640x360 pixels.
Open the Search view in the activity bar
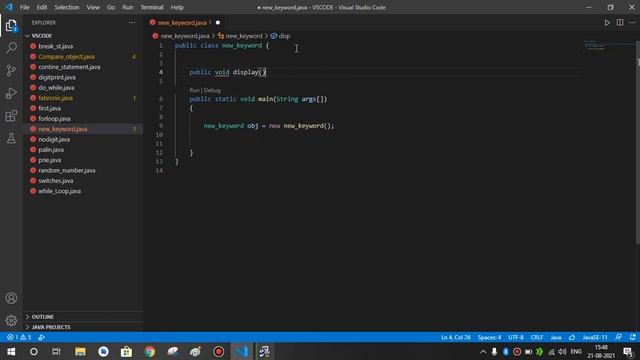tap(11, 48)
